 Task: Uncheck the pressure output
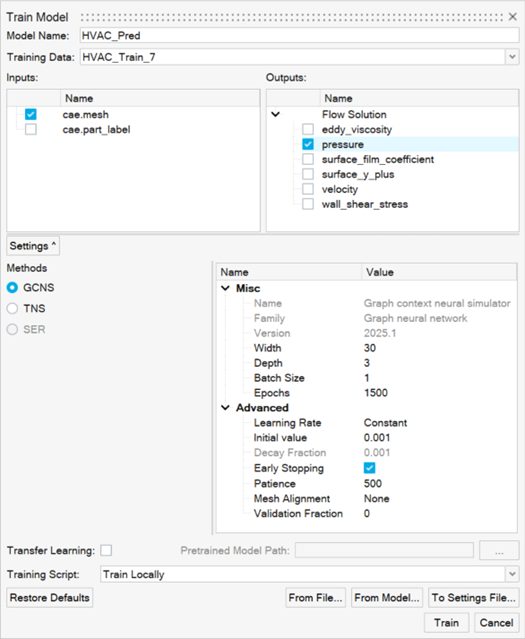[x=308, y=144]
